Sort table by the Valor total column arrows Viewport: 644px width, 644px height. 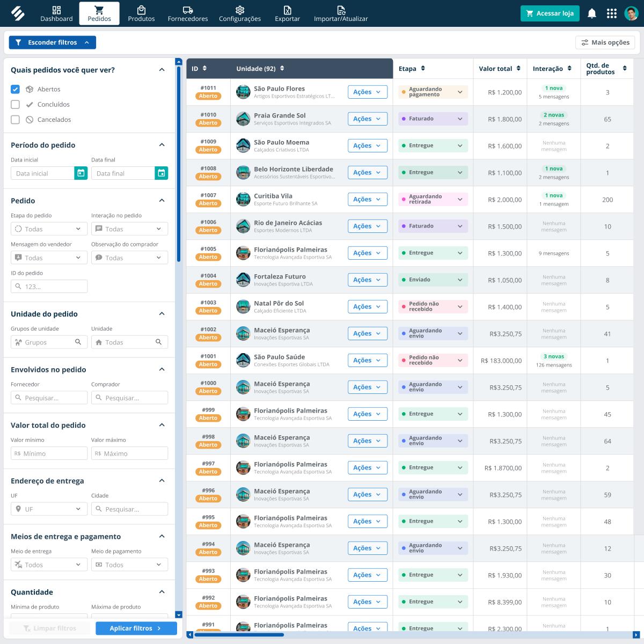pos(518,69)
